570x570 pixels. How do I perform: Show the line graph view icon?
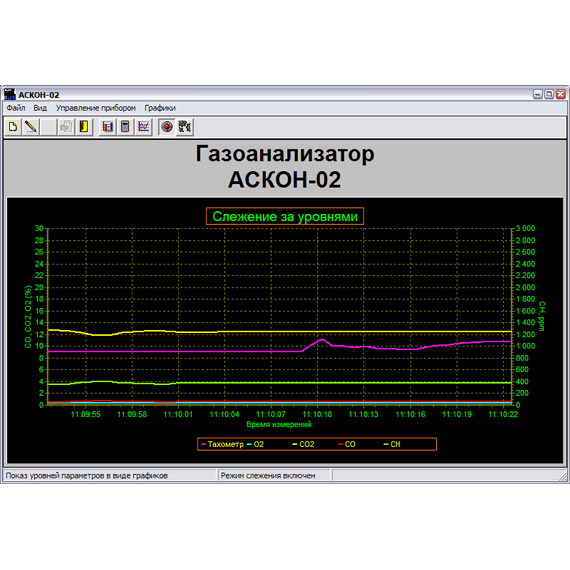pos(144,127)
